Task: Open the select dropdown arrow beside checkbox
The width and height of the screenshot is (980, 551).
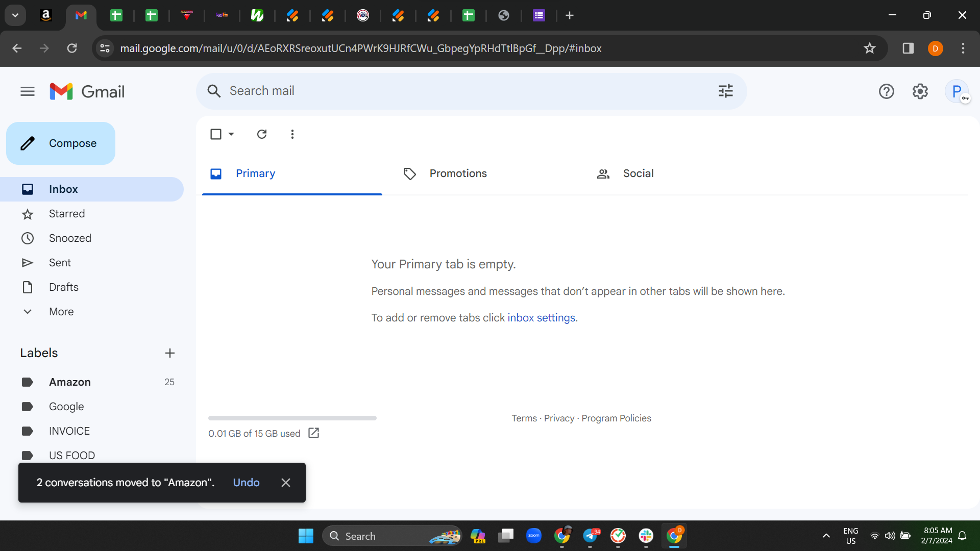Action: tap(231, 134)
